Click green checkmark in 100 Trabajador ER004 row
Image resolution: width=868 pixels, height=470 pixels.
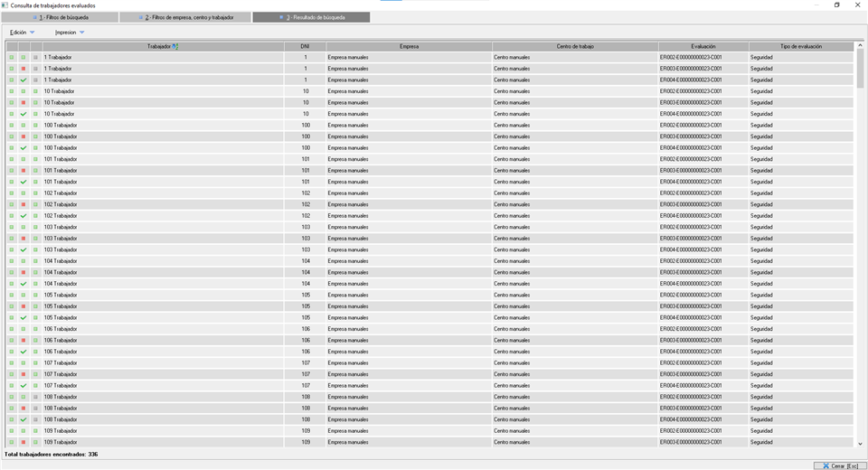point(24,148)
